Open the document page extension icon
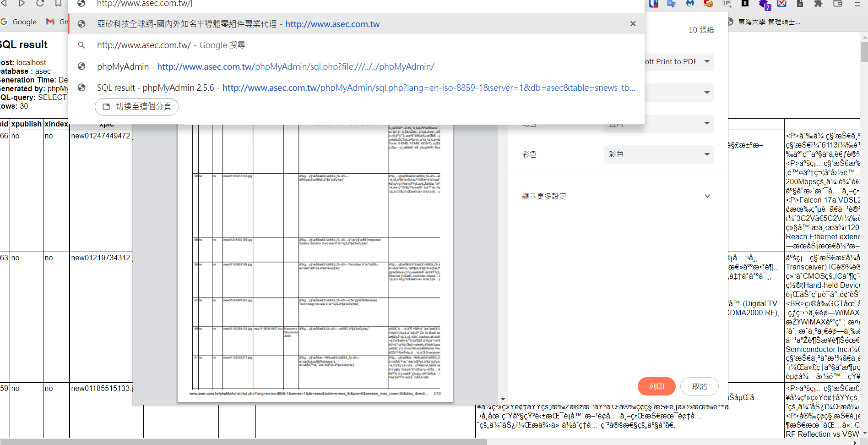The width and height of the screenshot is (868, 445). click(800, 3)
